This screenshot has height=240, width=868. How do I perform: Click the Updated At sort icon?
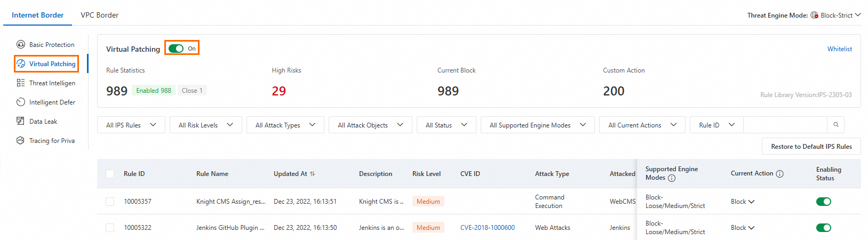(313, 173)
